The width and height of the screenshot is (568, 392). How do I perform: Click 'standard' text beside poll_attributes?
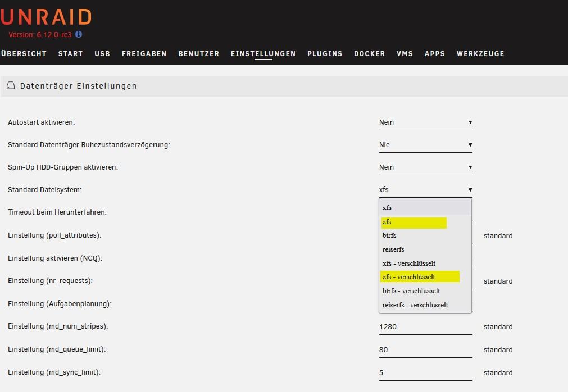498,236
